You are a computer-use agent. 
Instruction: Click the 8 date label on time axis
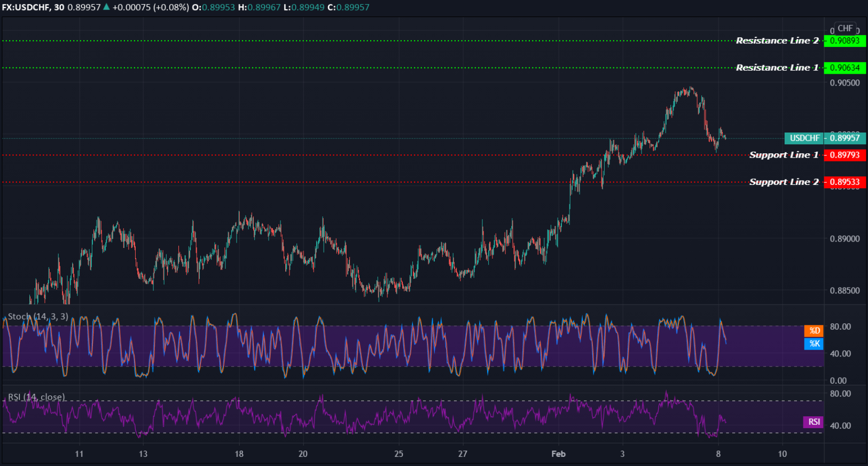(718, 454)
